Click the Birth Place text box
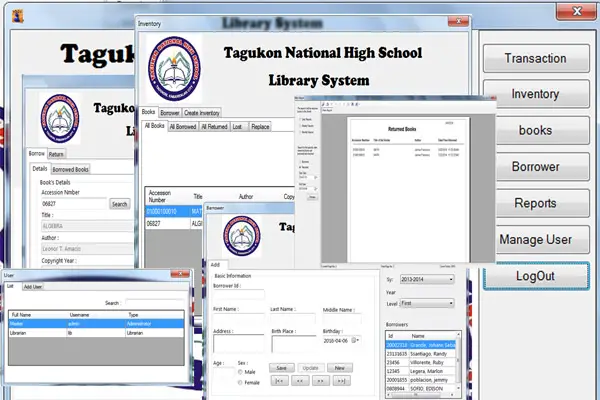Viewport: 600px width, 400px height. pos(293,344)
